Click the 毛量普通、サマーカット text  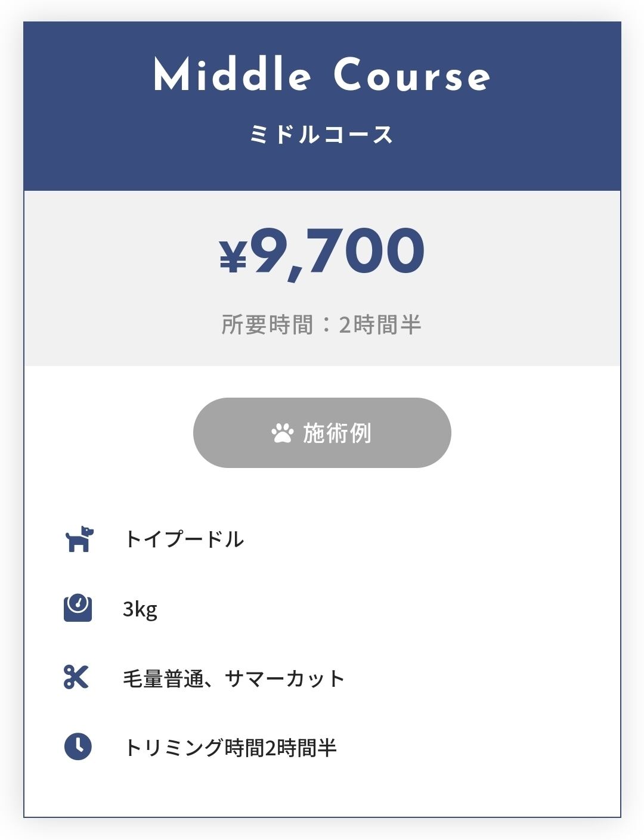234,678
